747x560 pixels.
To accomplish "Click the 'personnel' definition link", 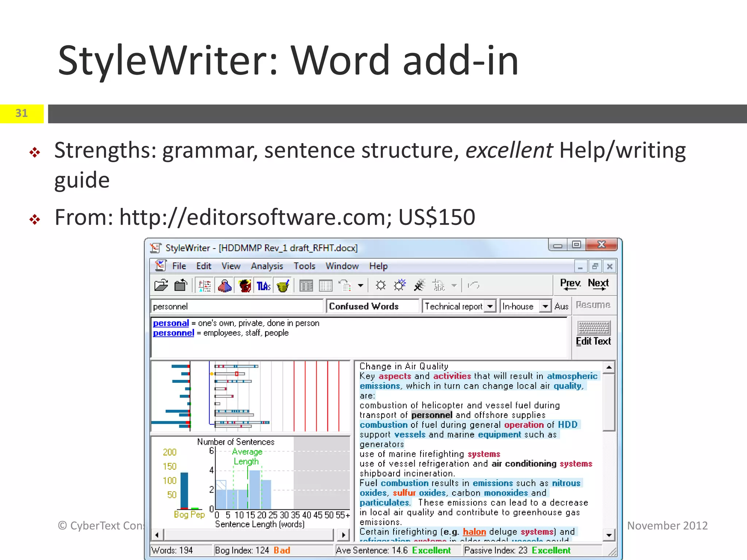I will click(174, 333).
